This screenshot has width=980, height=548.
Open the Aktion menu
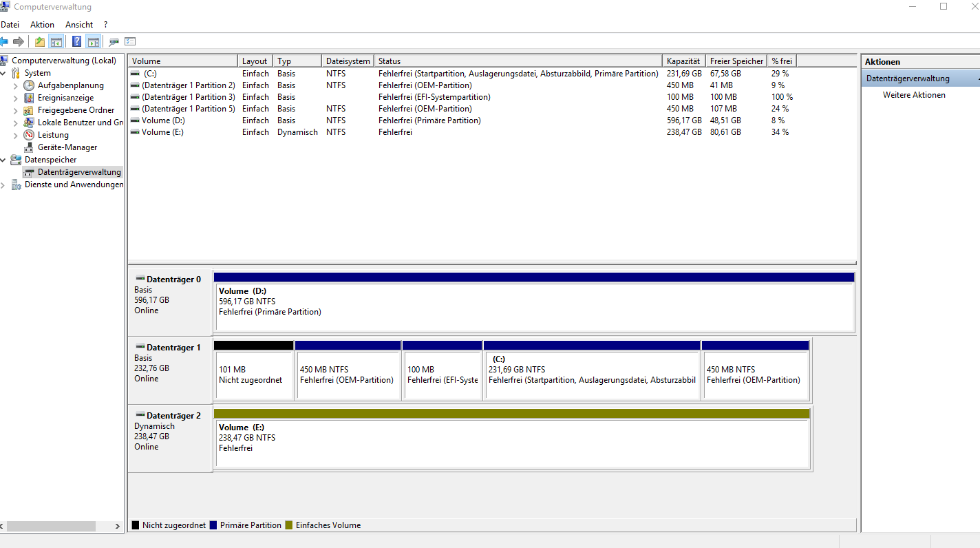pyautogui.click(x=42, y=25)
